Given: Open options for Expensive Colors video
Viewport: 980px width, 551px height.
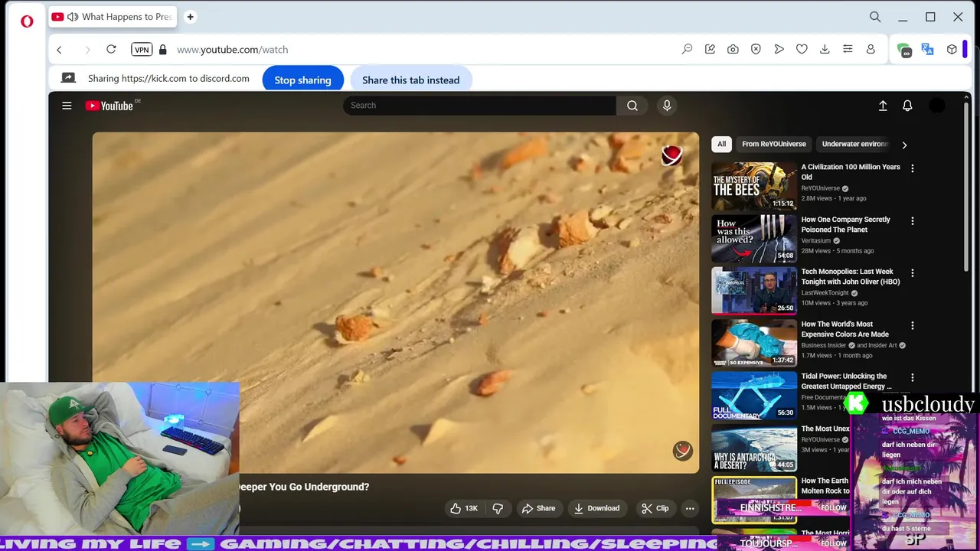Looking at the screenshot, I should (x=912, y=326).
